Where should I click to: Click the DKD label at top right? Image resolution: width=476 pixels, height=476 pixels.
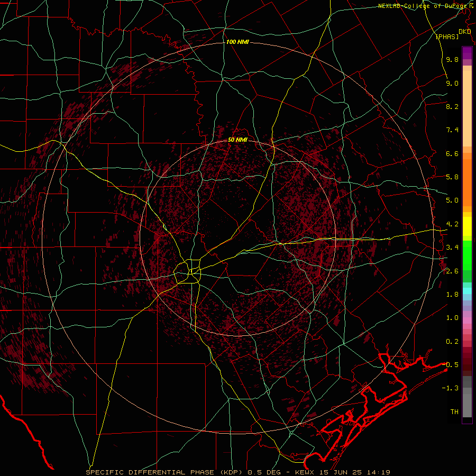[465, 32]
